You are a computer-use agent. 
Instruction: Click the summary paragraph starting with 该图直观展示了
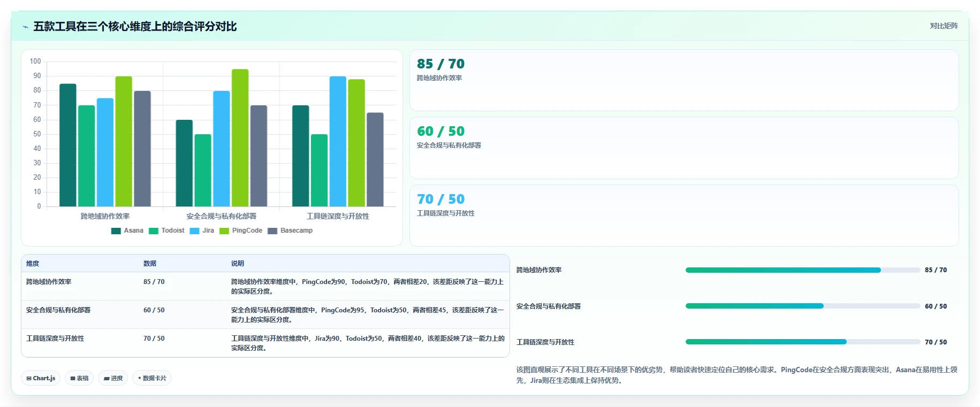pos(736,375)
